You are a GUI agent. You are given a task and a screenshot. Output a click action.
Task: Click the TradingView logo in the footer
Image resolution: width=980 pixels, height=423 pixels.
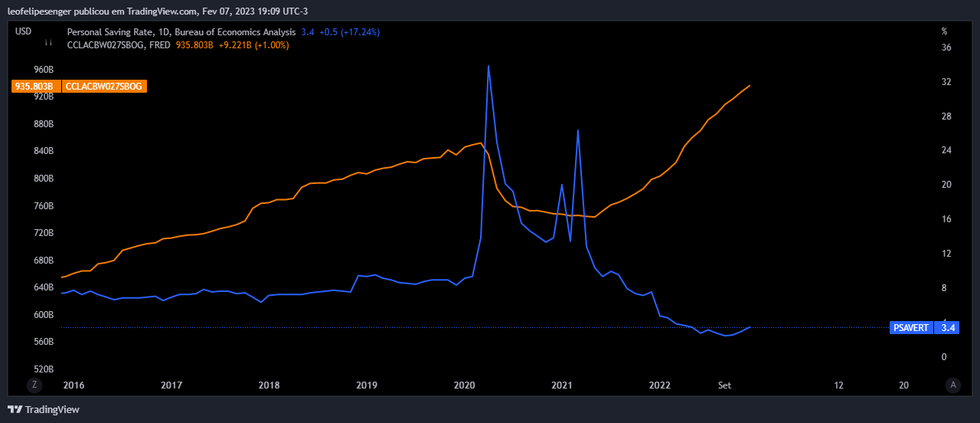[x=43, y=409]
